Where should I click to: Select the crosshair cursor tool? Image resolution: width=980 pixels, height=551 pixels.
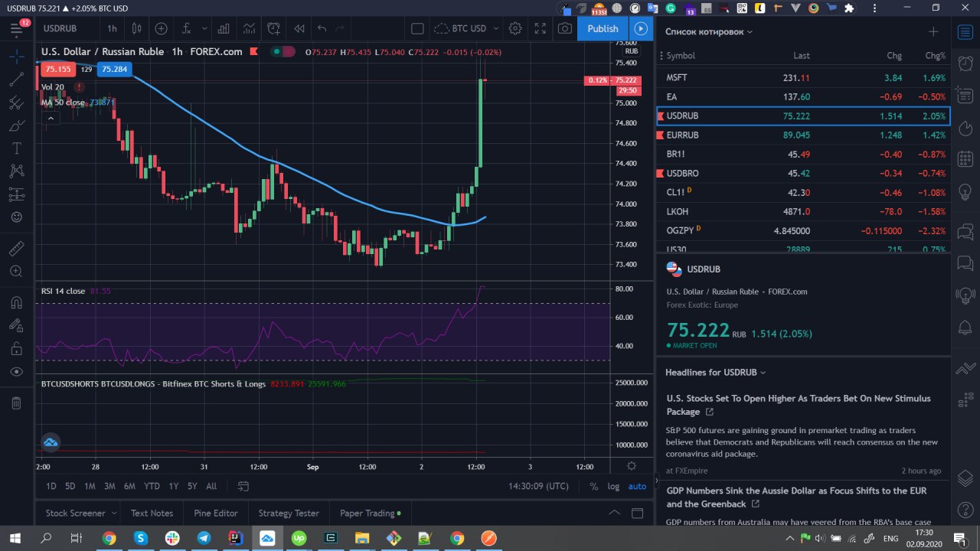16,56
